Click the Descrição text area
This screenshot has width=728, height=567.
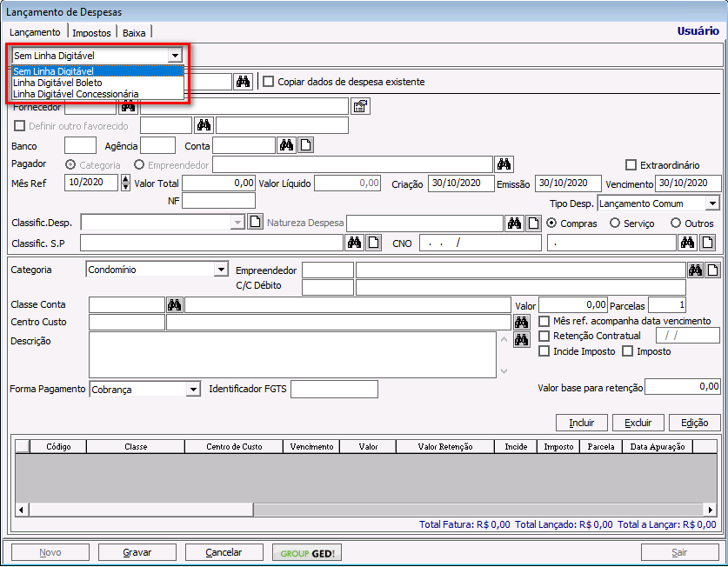(292, 355)
